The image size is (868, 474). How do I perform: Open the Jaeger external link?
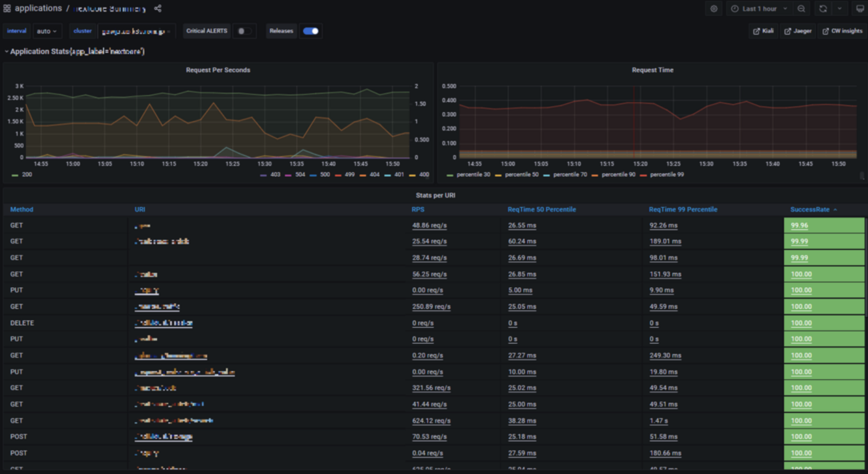click(x=799, y=31)
